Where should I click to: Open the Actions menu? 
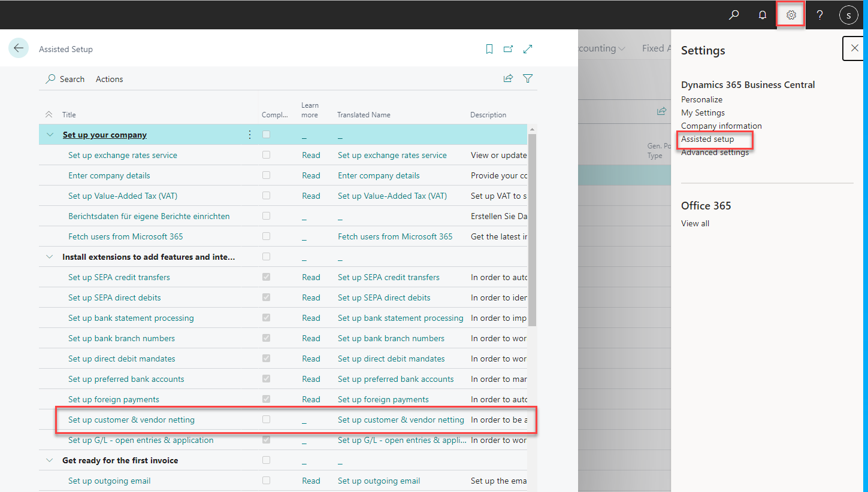coord(109,78)
